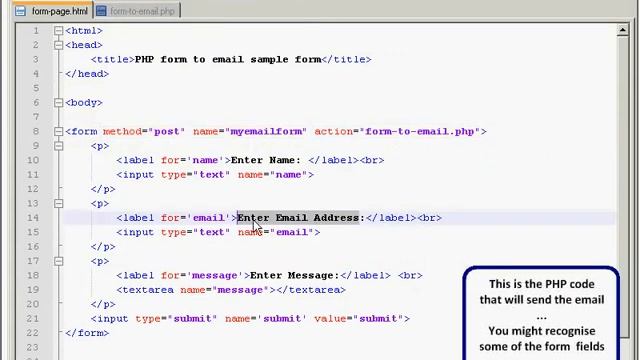Click the 'form-to-email.php' action value
This screenshot has height=360, width=640.
pyautogui.click(x=420, y=131)
